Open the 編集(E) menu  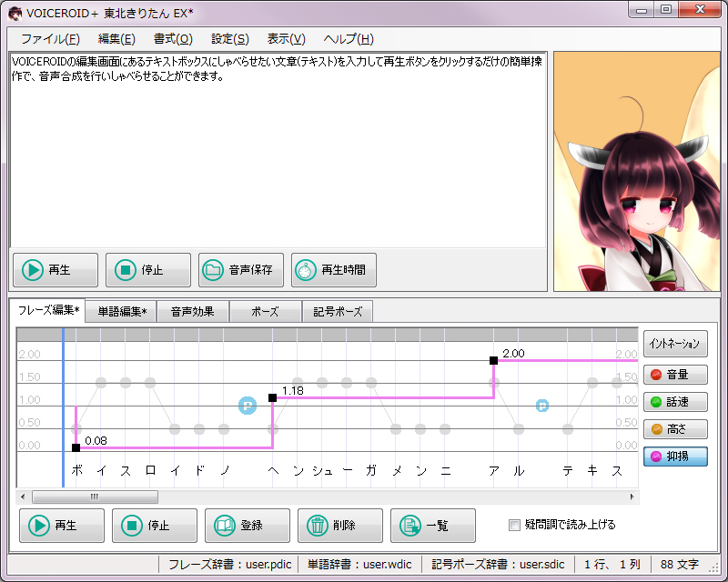[x=116, y=39]
